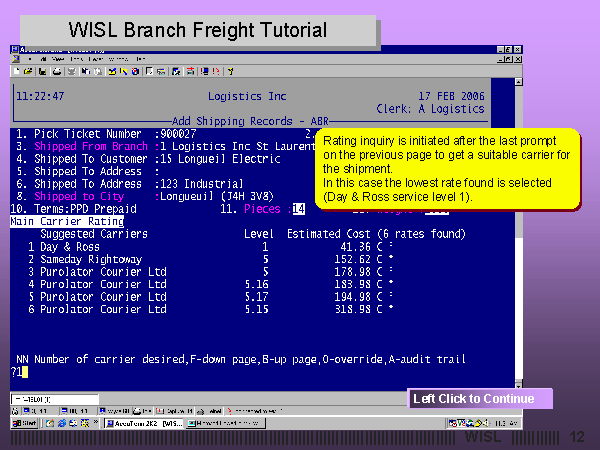This screenshot has width=600, height=450.
Task: Click the Copy toolbar icon
Action: pos(86,71)
